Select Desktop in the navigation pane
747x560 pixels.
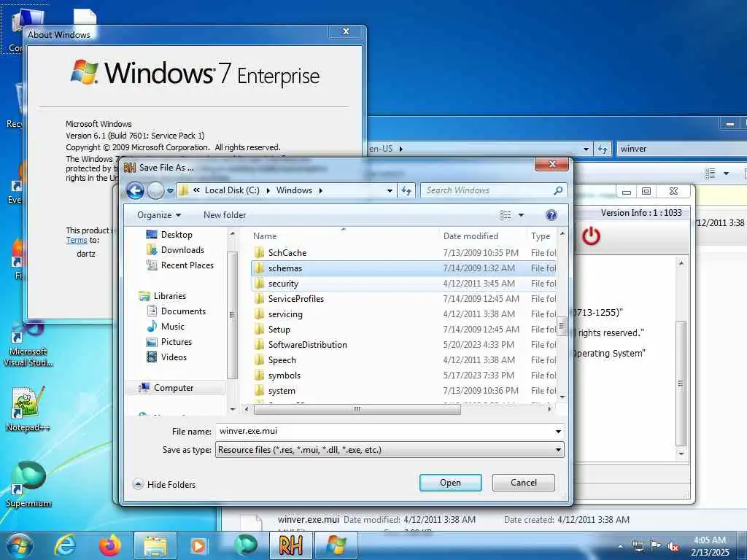point(177,235)
